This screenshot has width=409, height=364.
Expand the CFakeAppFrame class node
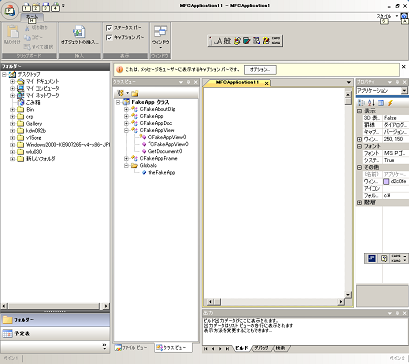click(126, 158)
